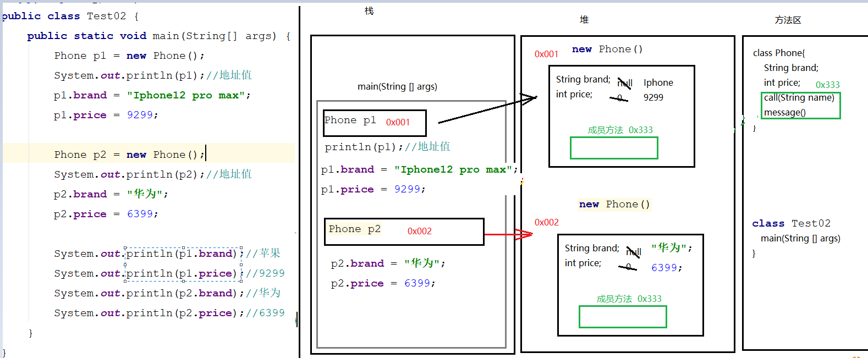Click the 'public static void main' declaration line
This screenshot has width=868, height=358.
pos(159,36)
